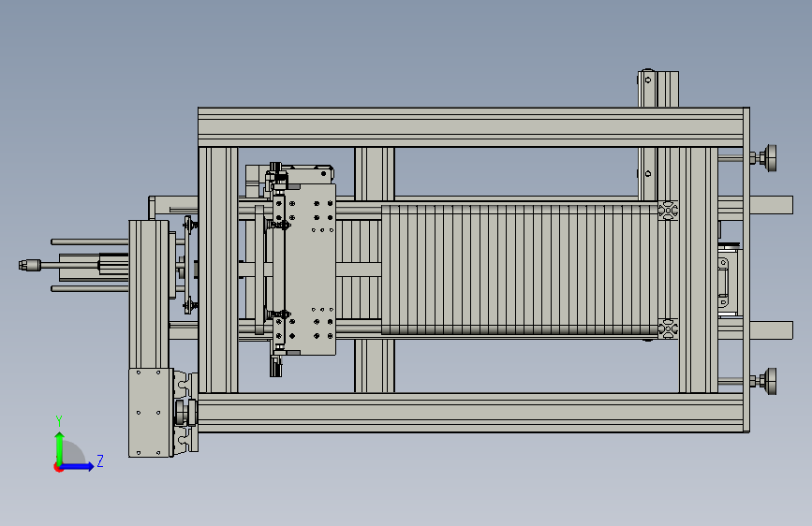
Task: Select the lower-left mounting plate with bolt holes
Action: (151, 413)
